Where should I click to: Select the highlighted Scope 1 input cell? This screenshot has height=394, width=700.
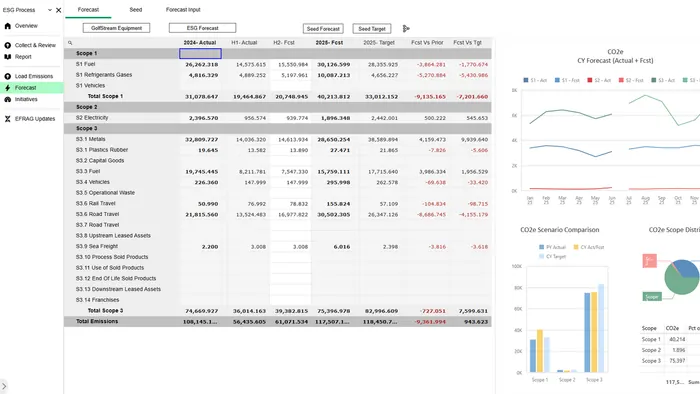click(200, 54)
